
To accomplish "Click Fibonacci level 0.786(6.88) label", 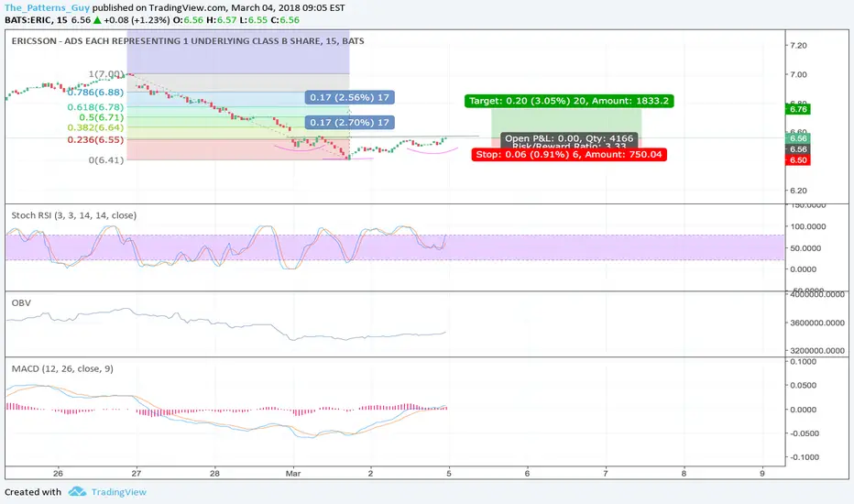I will [x=95, y=92].
